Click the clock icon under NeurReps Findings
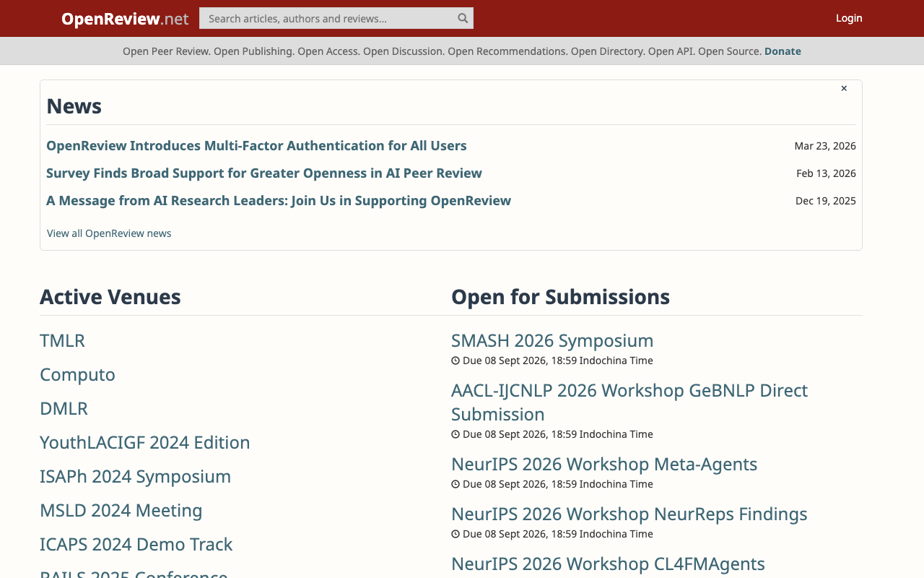The width and height of the screenshot is (924, 578). click(x=456, y=534)
